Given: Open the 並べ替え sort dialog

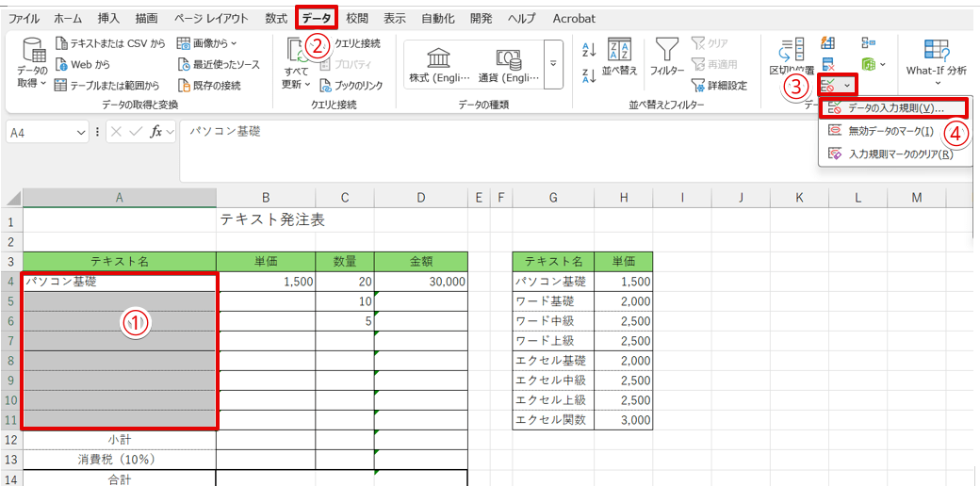Looking at the screenshot, I should [619, 57].
